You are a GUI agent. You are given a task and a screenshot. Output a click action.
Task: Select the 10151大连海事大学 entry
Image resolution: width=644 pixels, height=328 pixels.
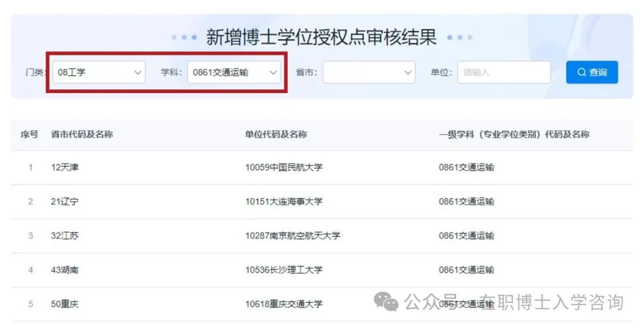(x=283, y=202)
